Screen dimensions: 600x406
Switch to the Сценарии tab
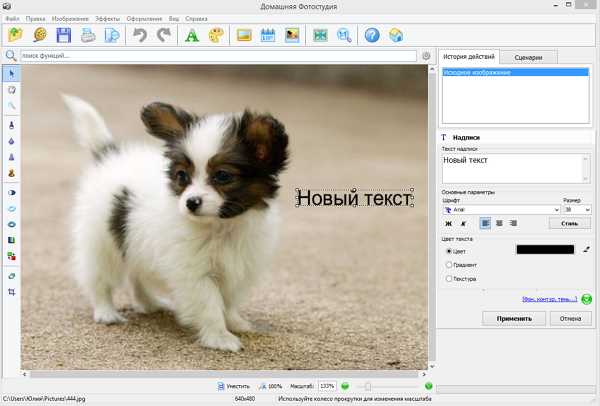(x=527, y=58)
